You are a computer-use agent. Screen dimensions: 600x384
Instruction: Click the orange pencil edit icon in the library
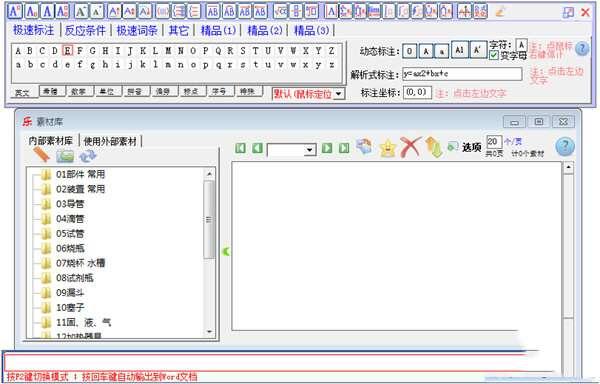[42, 155]
